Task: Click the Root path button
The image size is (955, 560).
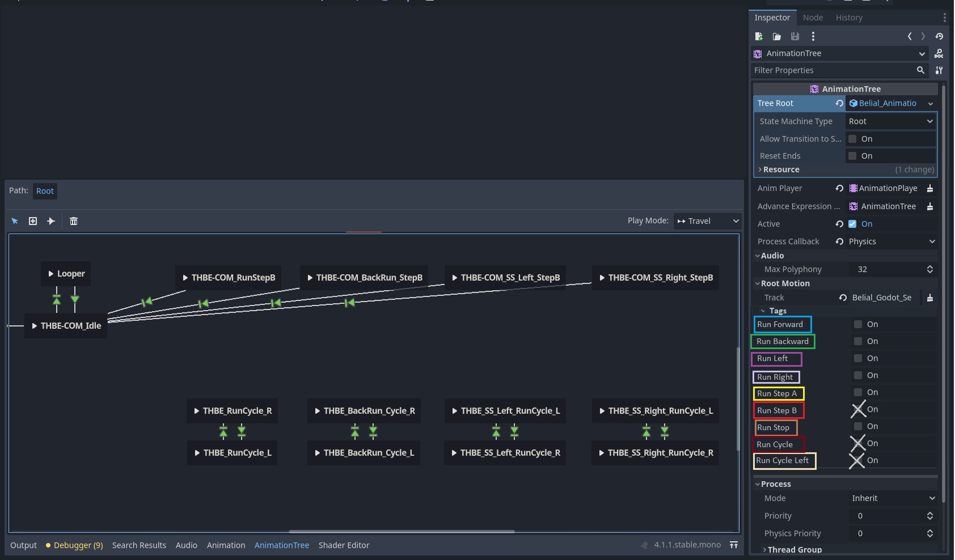Action: click(x=45, y=191)
